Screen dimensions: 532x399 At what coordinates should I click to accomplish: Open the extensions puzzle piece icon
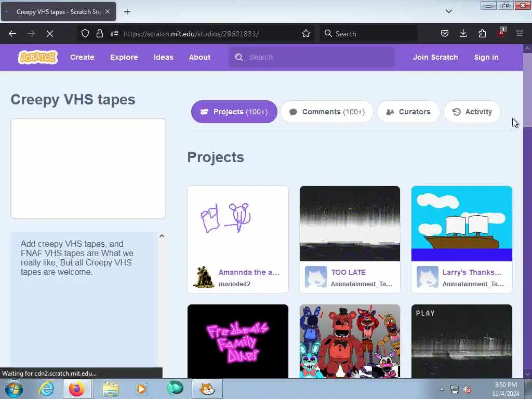click(482, 33)
